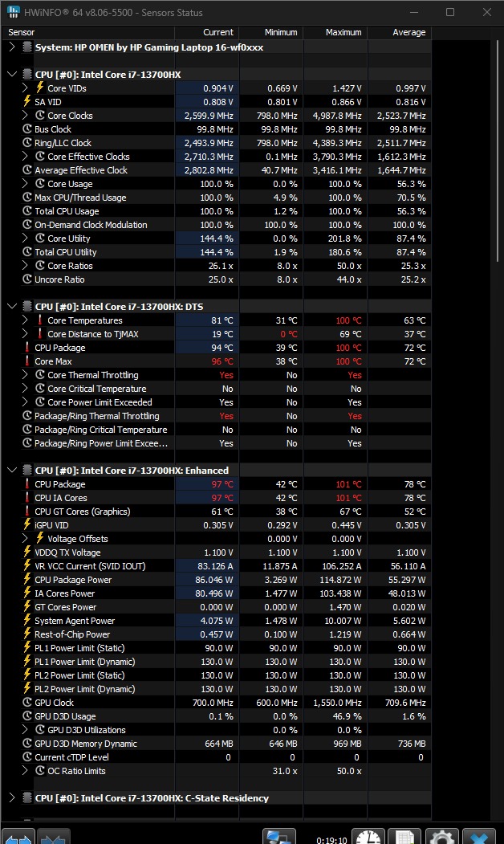The width and height of the screenshot is (504, 844).
Task: Close sensors with the blue X icon
Action: [479, 837]
